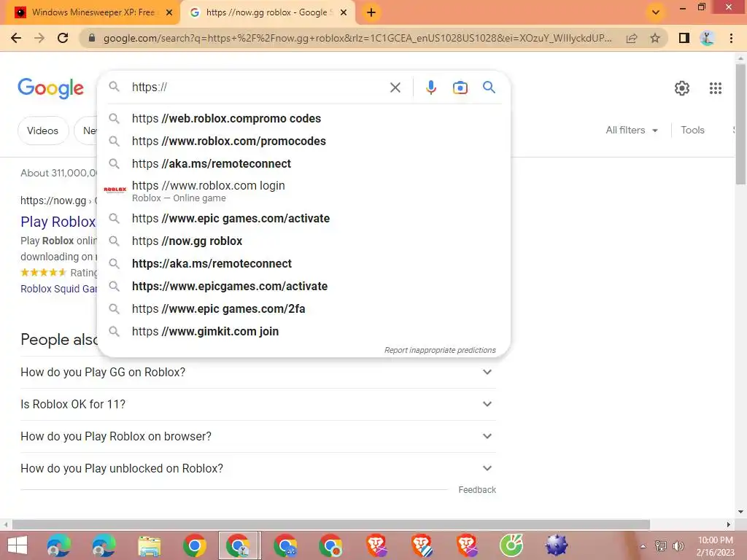Screen dimensions: 747x560
Task: Reload the current page
Action: coord(63,38)
